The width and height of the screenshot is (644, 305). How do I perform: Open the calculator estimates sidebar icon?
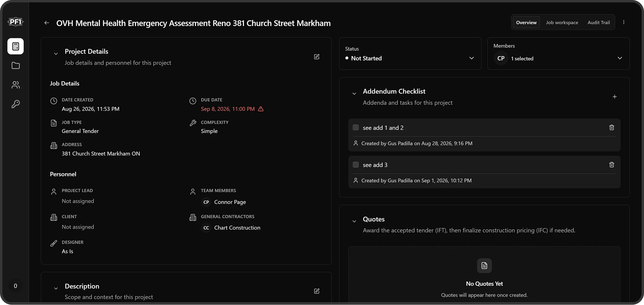click(x=15, y=46)
